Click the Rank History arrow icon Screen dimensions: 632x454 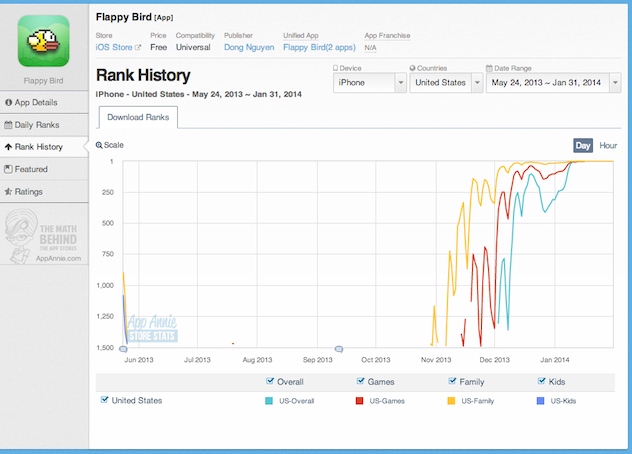click(8, 147)
